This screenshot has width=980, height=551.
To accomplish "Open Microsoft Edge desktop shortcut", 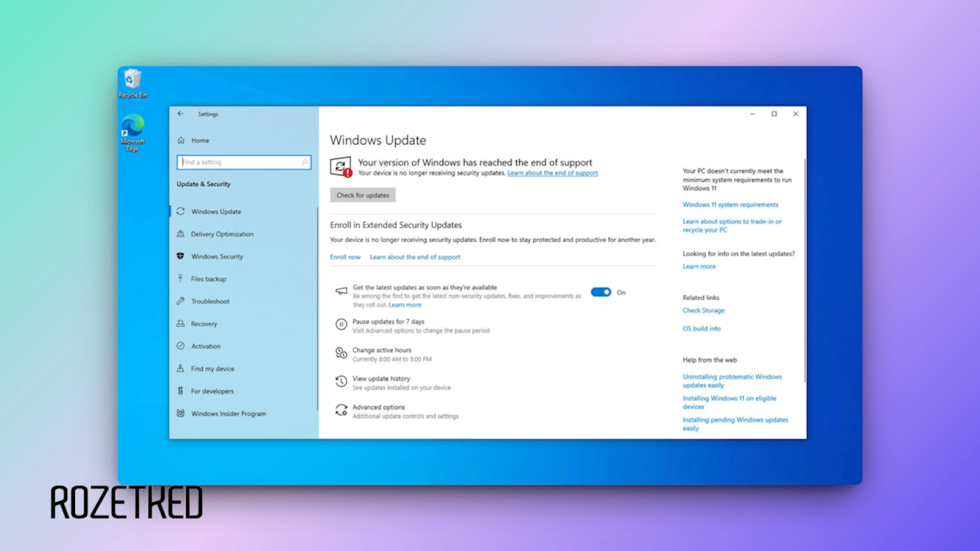I will click(133, 133).
